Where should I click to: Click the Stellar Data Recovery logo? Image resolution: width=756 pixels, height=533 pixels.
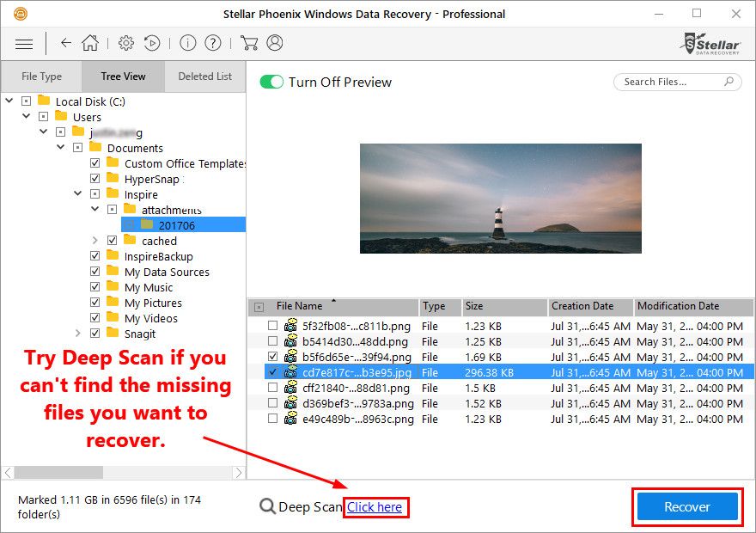(x=710, y=44)
